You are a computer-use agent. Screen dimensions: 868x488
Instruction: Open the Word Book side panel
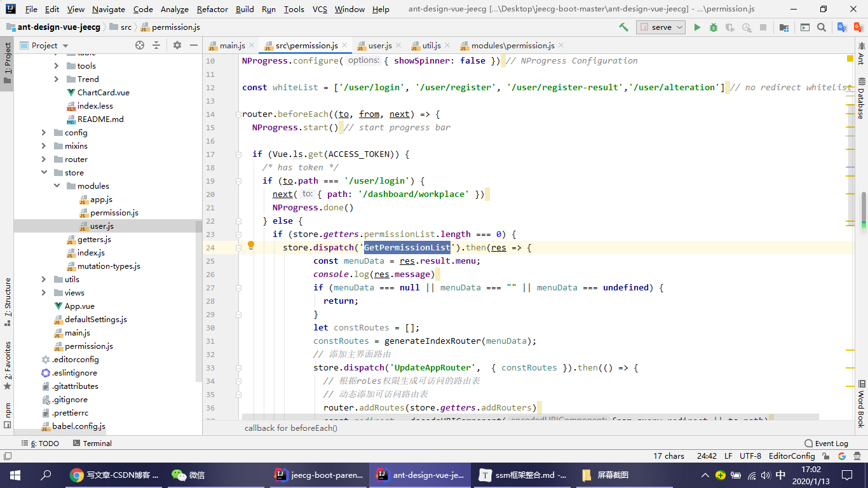point(862,404)
